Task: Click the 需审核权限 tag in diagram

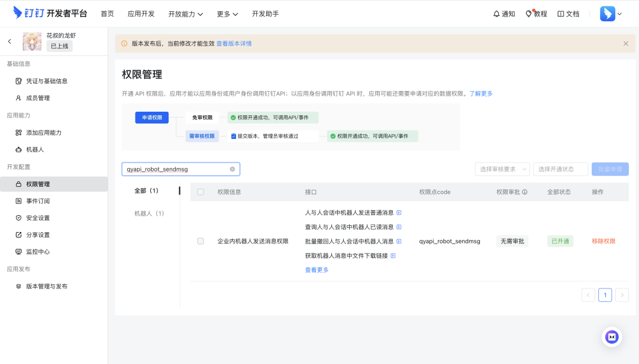Action: point(202,136)
